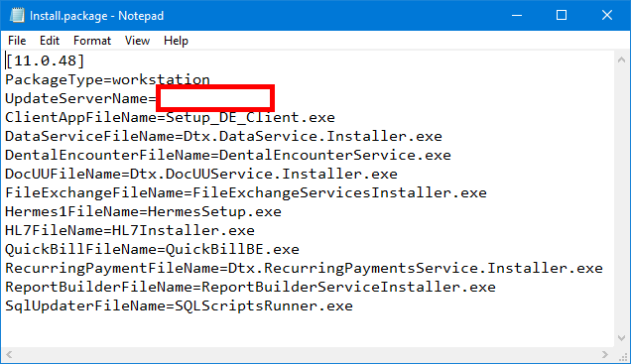Click the text Setup_DE_Client.exe
The height and width of the screenshot is (364, 631).
[x=250, y=117]
